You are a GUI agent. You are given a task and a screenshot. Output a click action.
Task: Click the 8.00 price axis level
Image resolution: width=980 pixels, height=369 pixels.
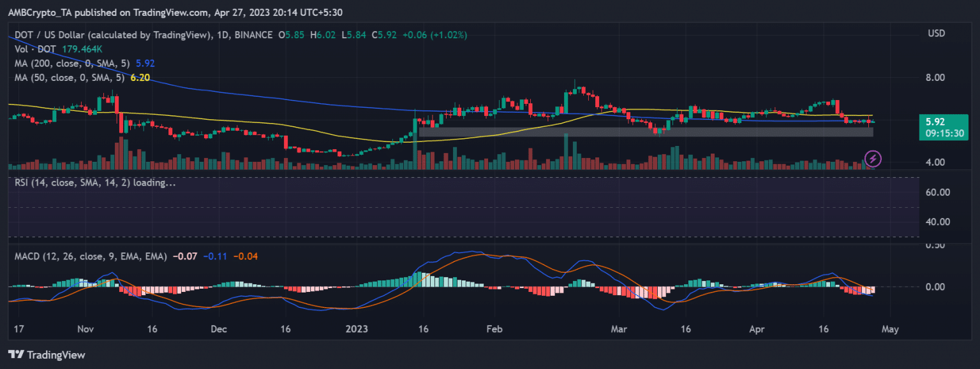coord(935,78)
